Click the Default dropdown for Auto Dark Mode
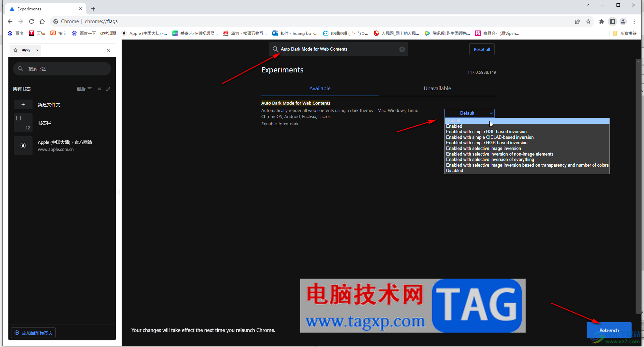The width and height of the screenshot is (644, 347). (x=469, y=113)
